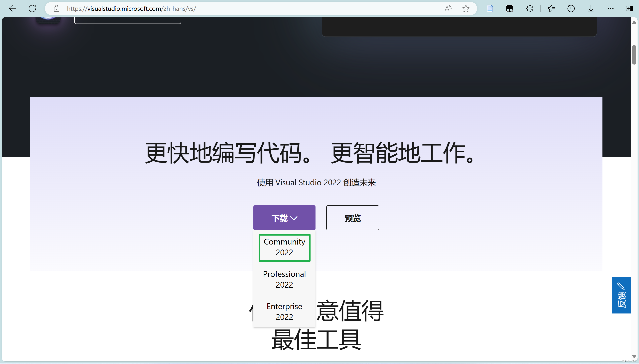This screenshot has width=639, height=364.
Task: Click the browser back arrow
Action: pos(13,9)
